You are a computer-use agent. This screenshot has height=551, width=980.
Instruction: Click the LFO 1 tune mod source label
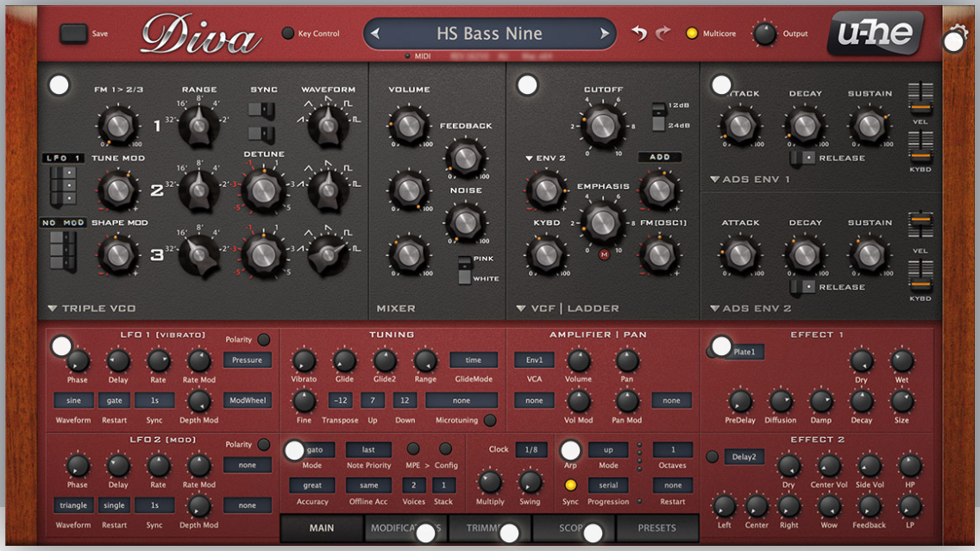(x=63, y=158)
